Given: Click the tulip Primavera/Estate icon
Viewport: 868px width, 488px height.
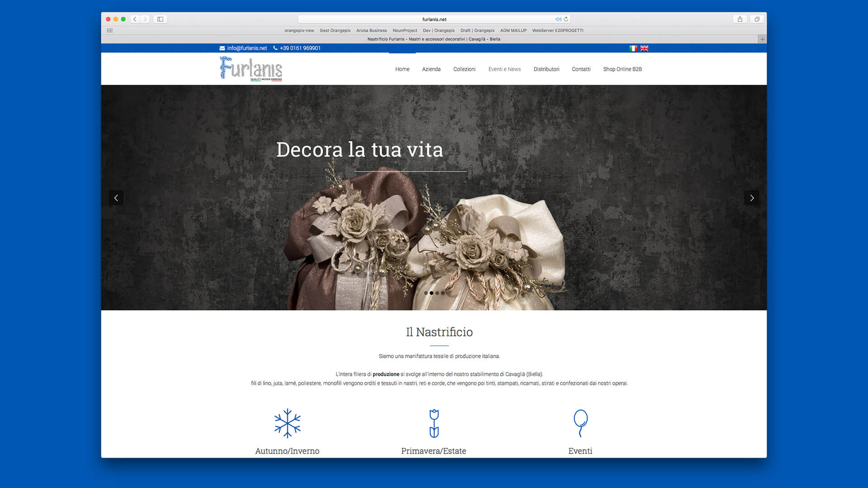Looking at the screenshot, I should [x=434, y=423].
